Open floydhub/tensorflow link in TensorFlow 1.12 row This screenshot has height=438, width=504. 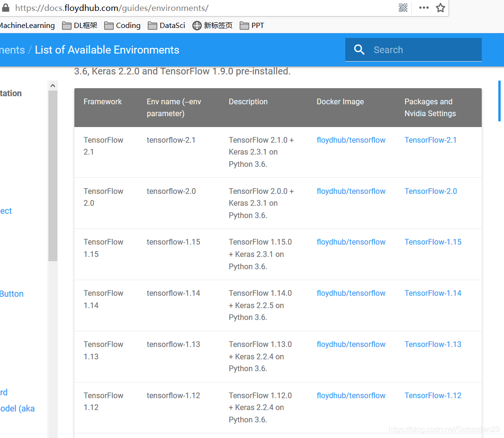click(351, 395)
